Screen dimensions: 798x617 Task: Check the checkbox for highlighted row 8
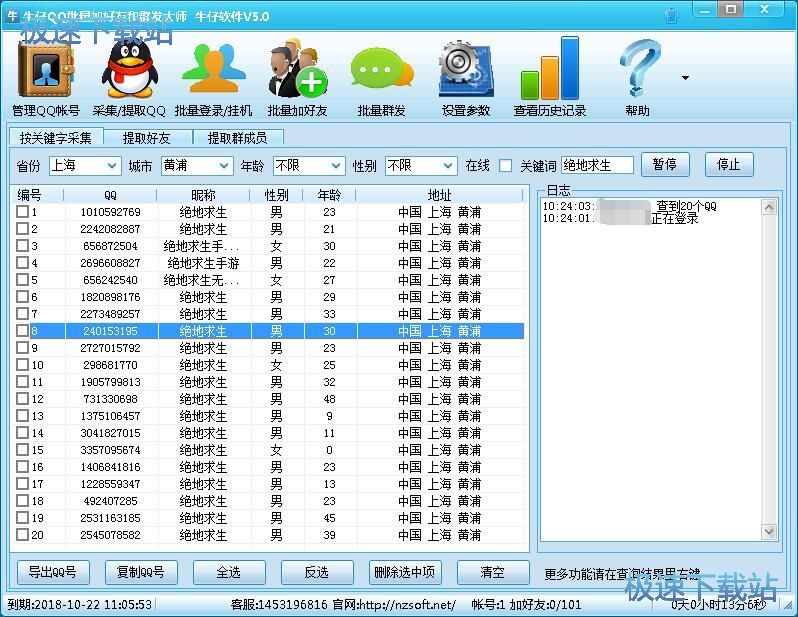click(x=22, y=330)
